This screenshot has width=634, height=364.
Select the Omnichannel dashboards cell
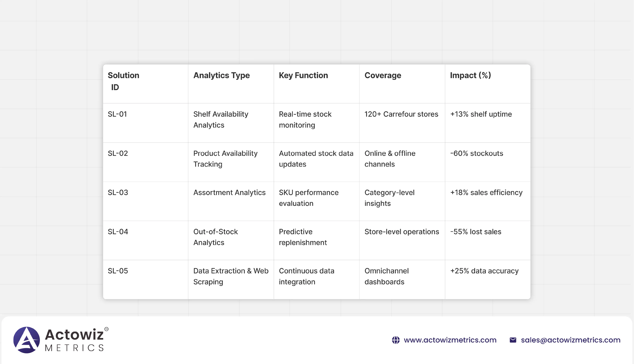[x=386, y=276]
